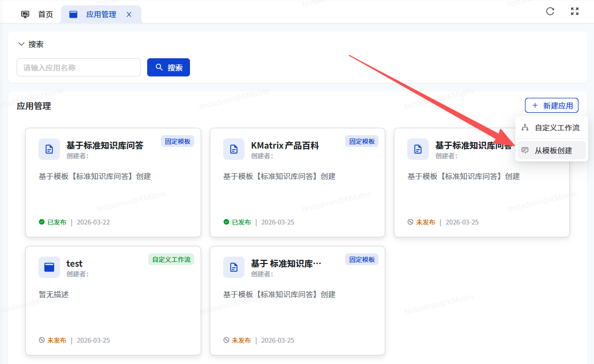
Task: Click the monitor icon beside 首页 tab
Action: pyautogui.click(x=25, y=14)
